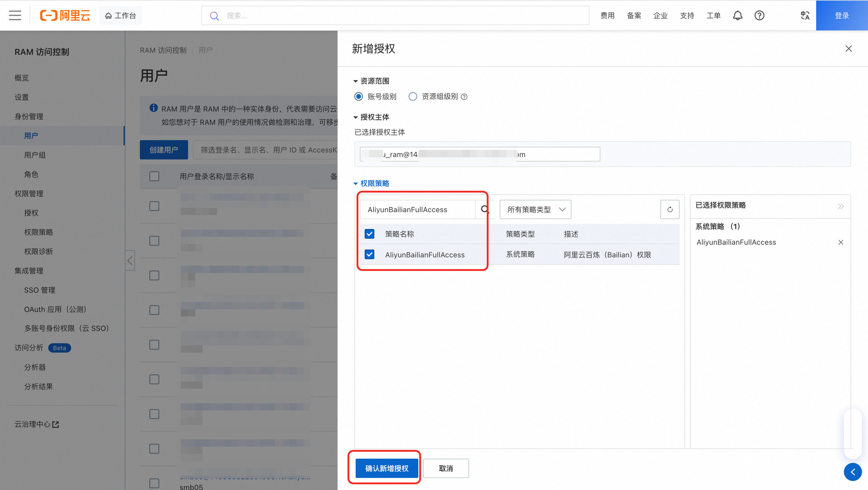Remove AliyunBailianFullAccess from selected policies
This screenshot has height=490, width=868.
click(841, 242)
